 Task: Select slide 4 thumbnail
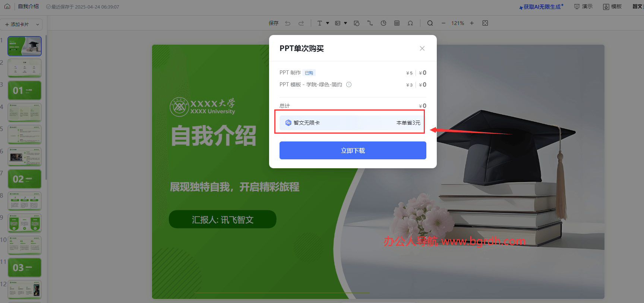coord(25,112)
